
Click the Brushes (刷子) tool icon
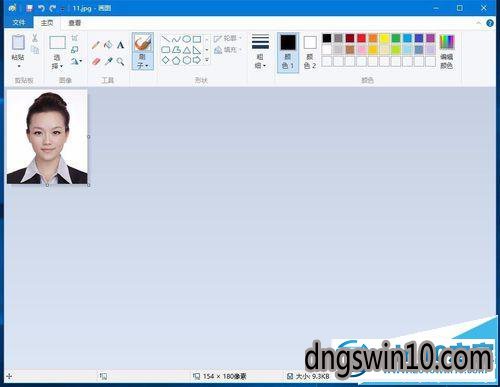coord(143,43)
